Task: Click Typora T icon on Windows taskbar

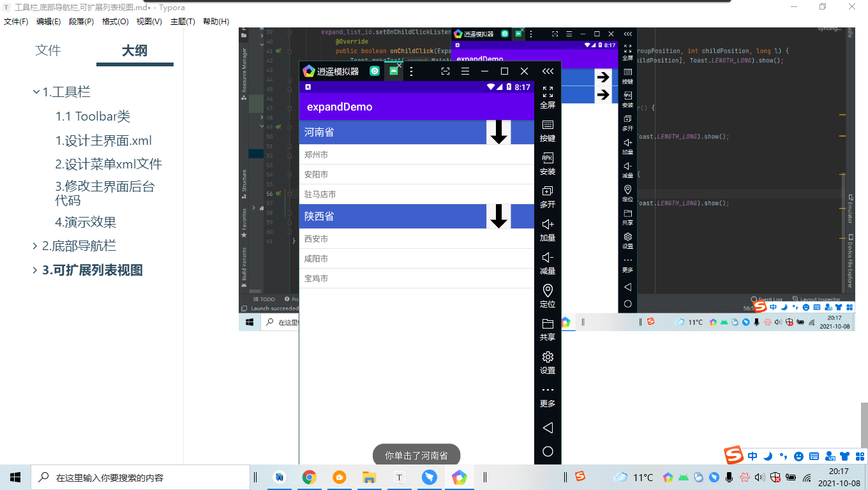Action: pyautogui.click(x=399, y=477)
